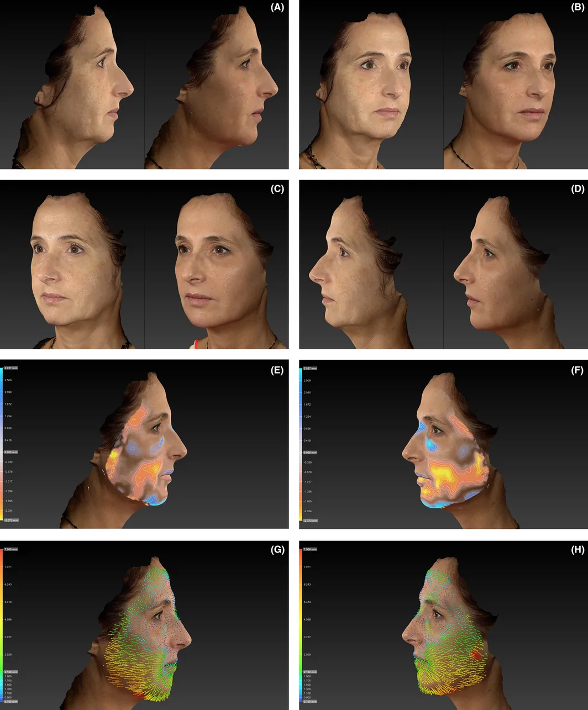The image size is (588, 710).
Task: Click the 1.254 scale value in panel E
Action: 8,416
